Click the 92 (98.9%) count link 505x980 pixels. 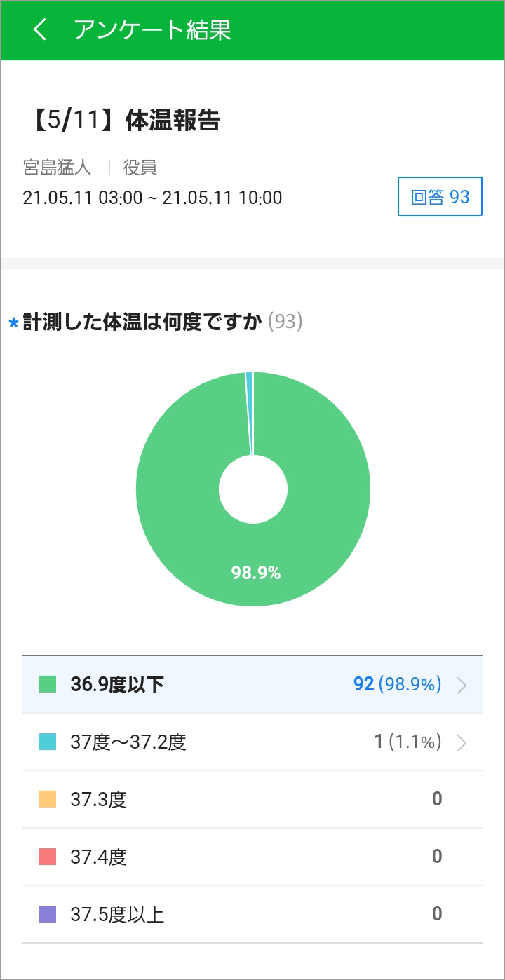click(397, 685)
